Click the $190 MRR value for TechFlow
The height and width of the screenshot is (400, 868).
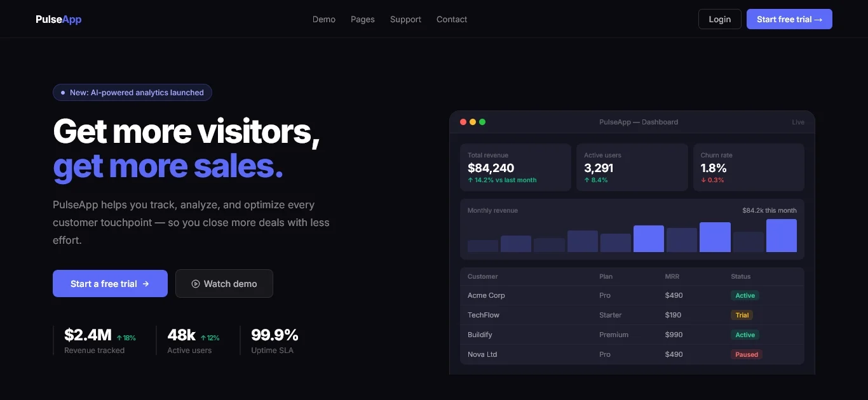click(674, 315)
